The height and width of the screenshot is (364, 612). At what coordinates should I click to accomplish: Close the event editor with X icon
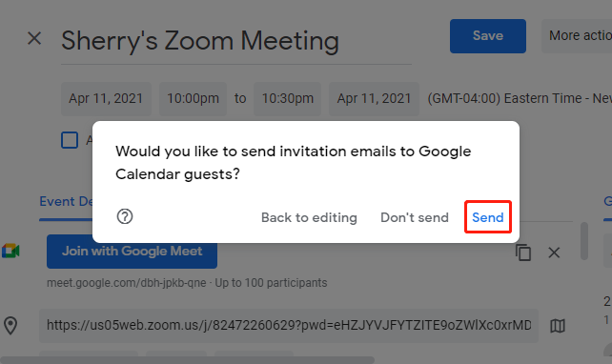pos(34,38)
